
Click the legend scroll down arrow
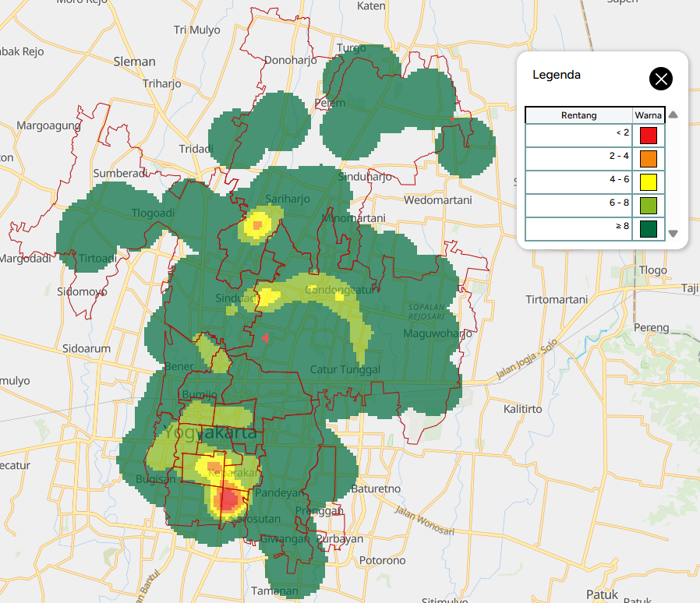pyautogui.click(x=673, y=234)
